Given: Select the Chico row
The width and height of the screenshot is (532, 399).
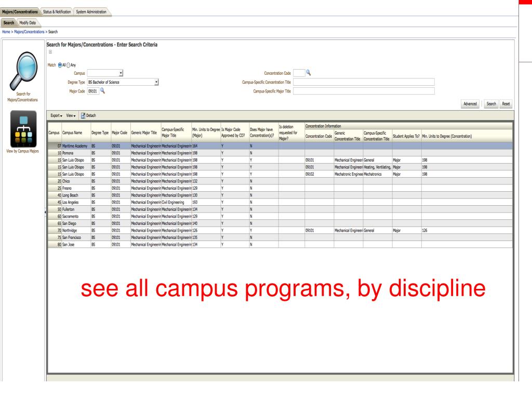Looking at the screenshot, I should (280, 181).
